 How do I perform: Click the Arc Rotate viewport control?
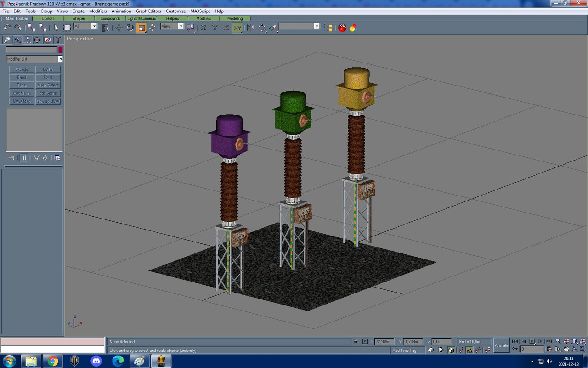(575, 349)
